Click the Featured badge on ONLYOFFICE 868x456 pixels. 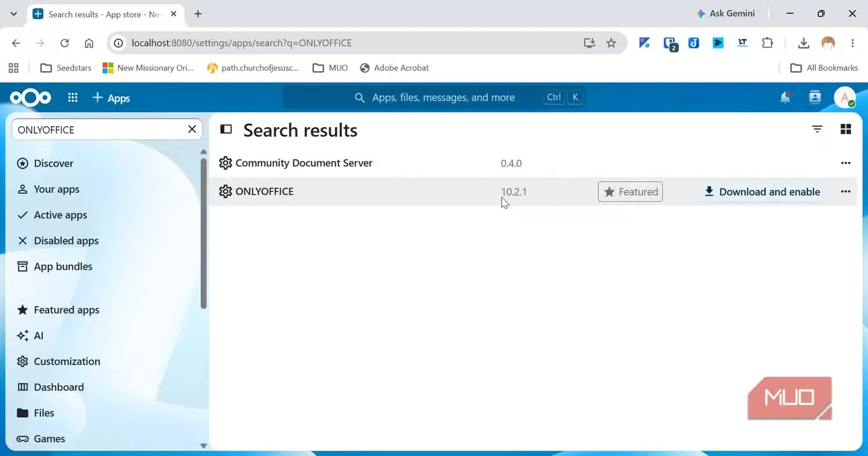click(630, 192)
